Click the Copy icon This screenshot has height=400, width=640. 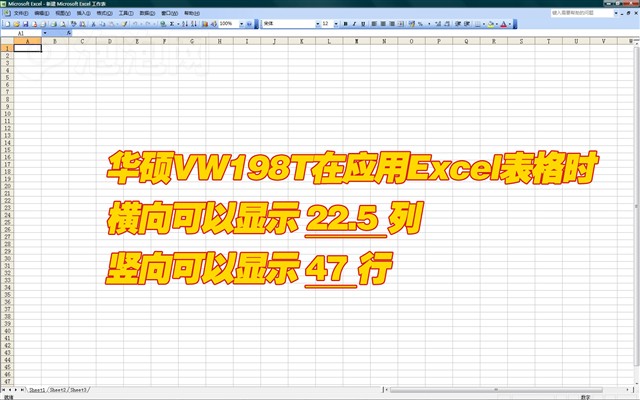(x=103, y=24)
